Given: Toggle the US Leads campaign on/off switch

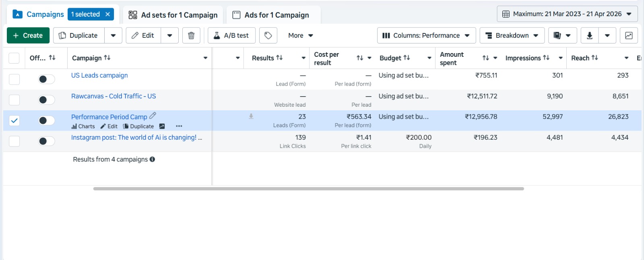Looking at the screenshot, I should 46,79.
